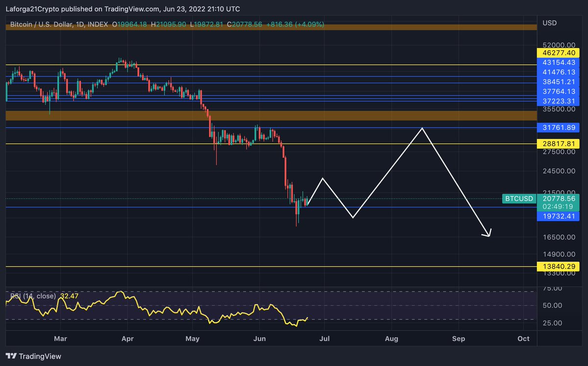Screen dimensions: 588x366
Task: Click the high value H21095.90
Action: click(168, 24)
